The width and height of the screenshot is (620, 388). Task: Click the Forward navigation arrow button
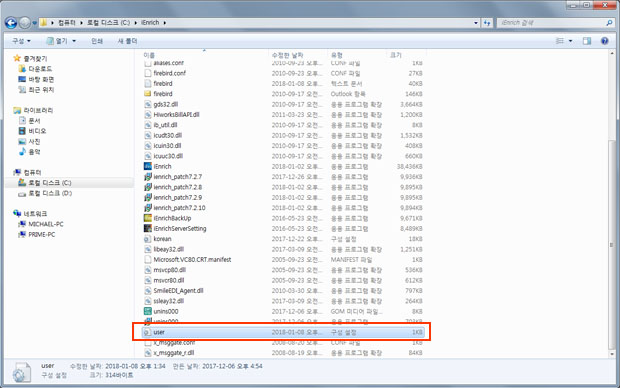click(25, 23)
